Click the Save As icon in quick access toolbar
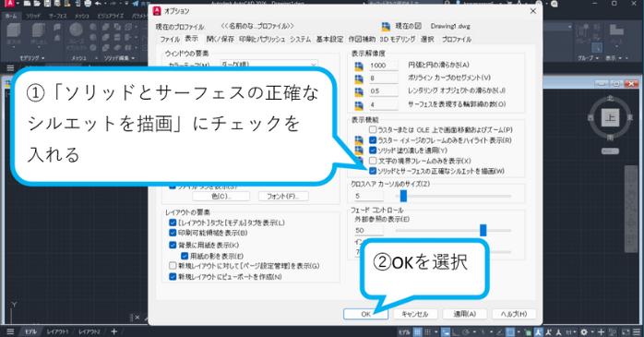 pyautogui.click(x=57, y=4)
